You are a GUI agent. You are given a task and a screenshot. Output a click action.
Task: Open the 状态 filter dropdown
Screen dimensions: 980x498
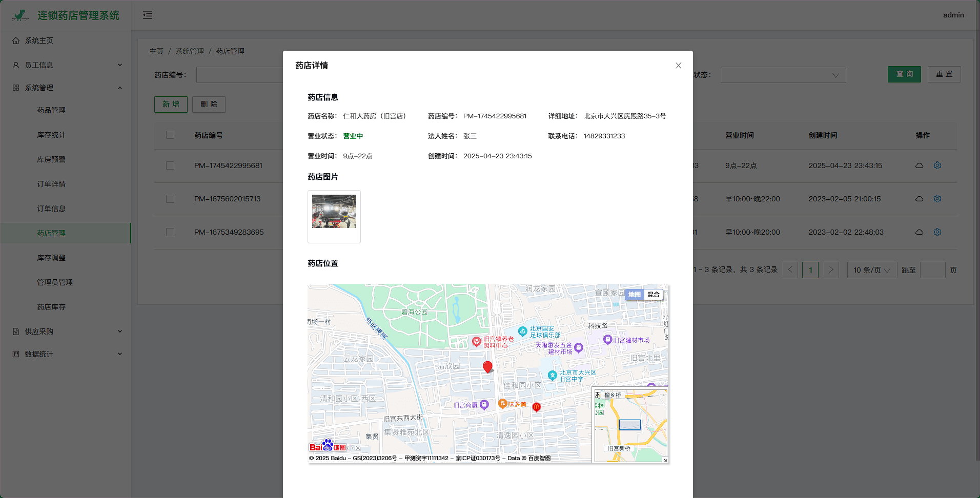(x=783, y=75)
